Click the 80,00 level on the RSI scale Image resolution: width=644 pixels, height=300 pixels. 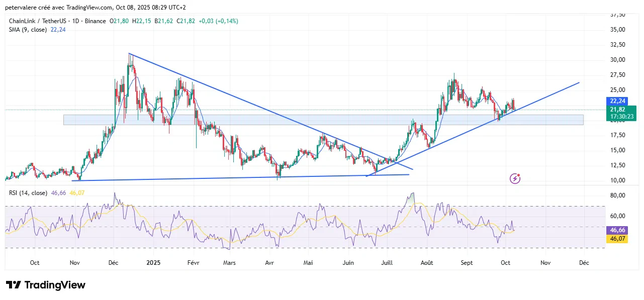617,195
